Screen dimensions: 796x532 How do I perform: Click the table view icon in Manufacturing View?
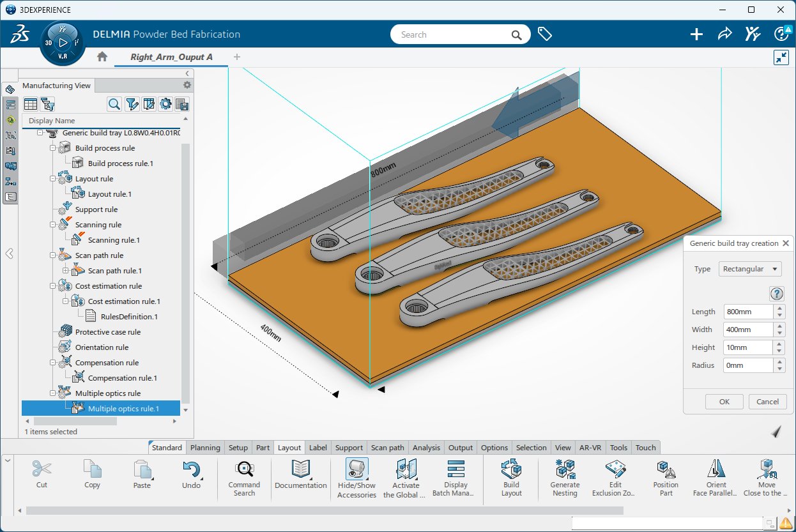click(30, 104)
